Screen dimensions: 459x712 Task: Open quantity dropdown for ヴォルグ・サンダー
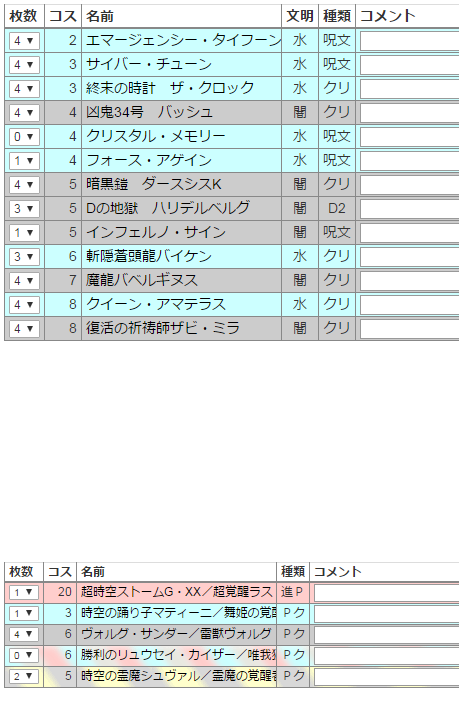(x=24, y=634)
